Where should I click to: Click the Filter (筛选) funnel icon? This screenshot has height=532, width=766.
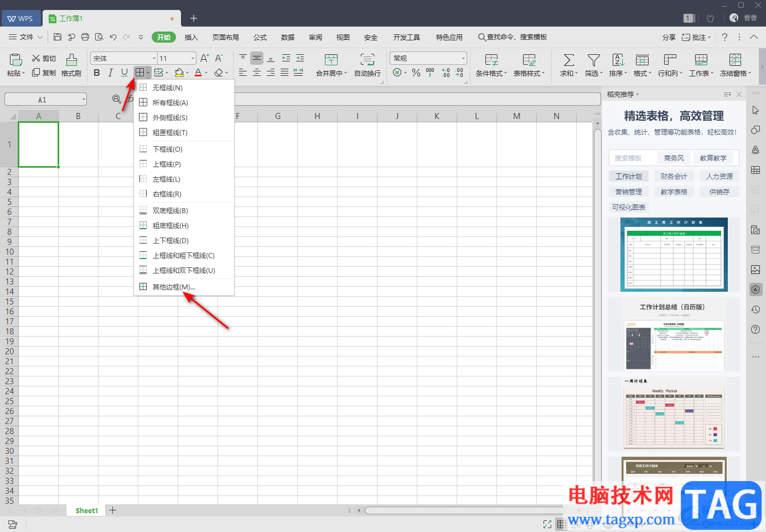click(594, 60)
